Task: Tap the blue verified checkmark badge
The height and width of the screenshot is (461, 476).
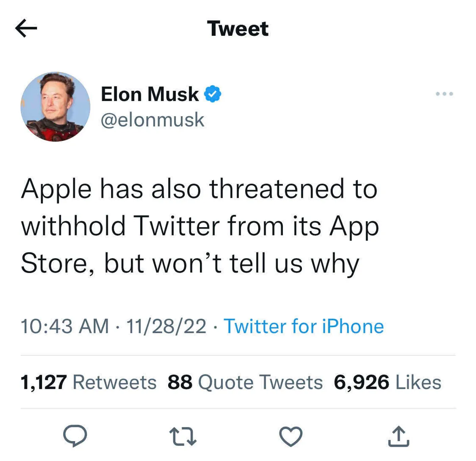Action: coord(213,94)
